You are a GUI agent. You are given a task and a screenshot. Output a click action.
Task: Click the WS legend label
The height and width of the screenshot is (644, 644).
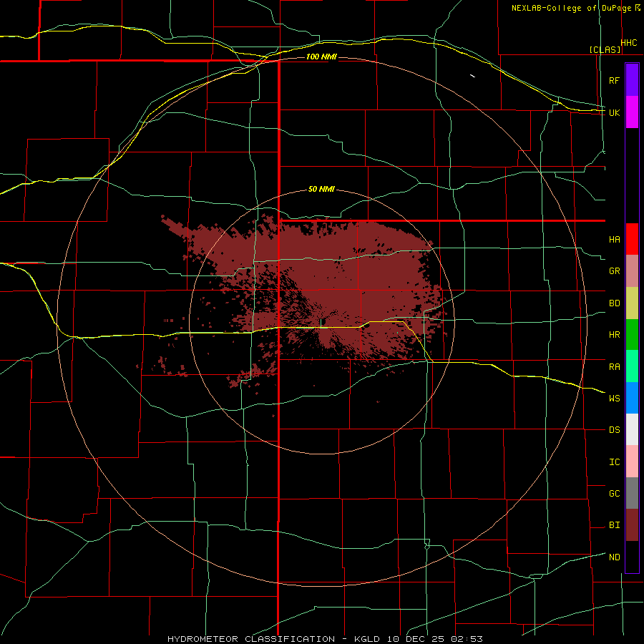coord(614,399)
